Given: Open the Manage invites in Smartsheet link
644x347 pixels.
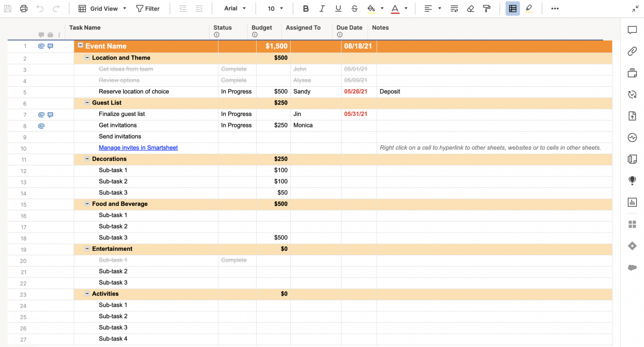Looking at the screenshot, I should [138, 148].
